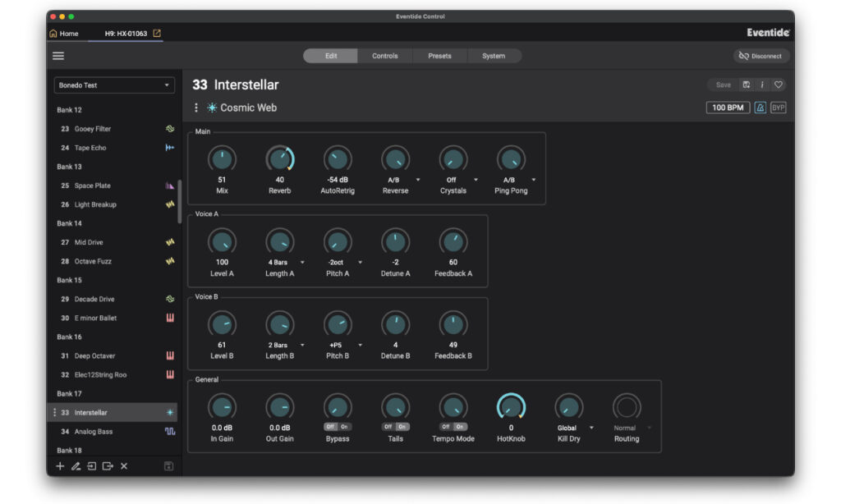Click the Light Breakup algorithm icon
The height and width of the screenshot is (504, 841).
(170, 204)
